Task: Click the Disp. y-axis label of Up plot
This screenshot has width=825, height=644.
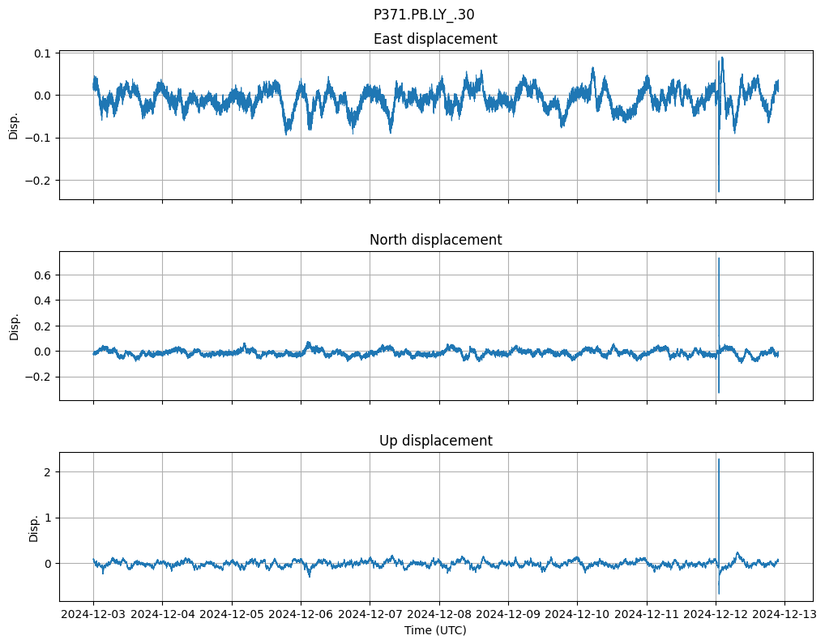Action: tap(33, 527)
